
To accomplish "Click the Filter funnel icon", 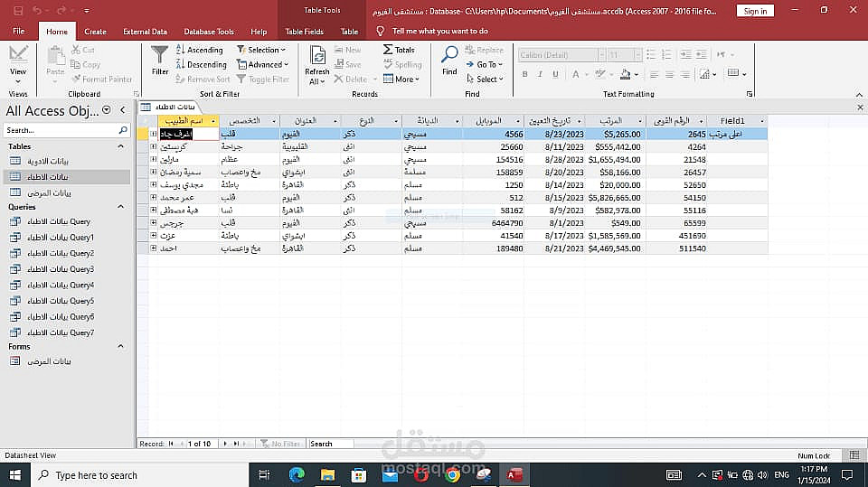I will [159, 61].
